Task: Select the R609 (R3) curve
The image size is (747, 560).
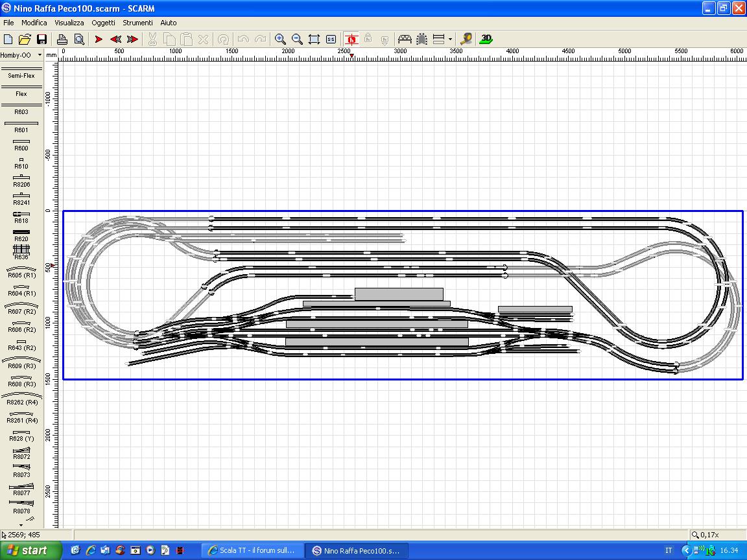Action: pos(21,363)
